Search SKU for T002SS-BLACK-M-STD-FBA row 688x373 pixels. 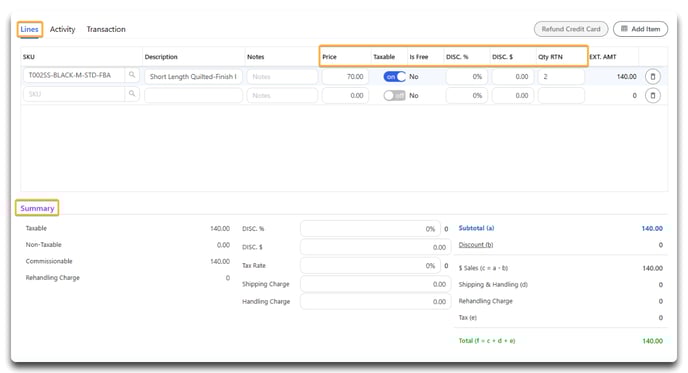(x=132, y=75)
